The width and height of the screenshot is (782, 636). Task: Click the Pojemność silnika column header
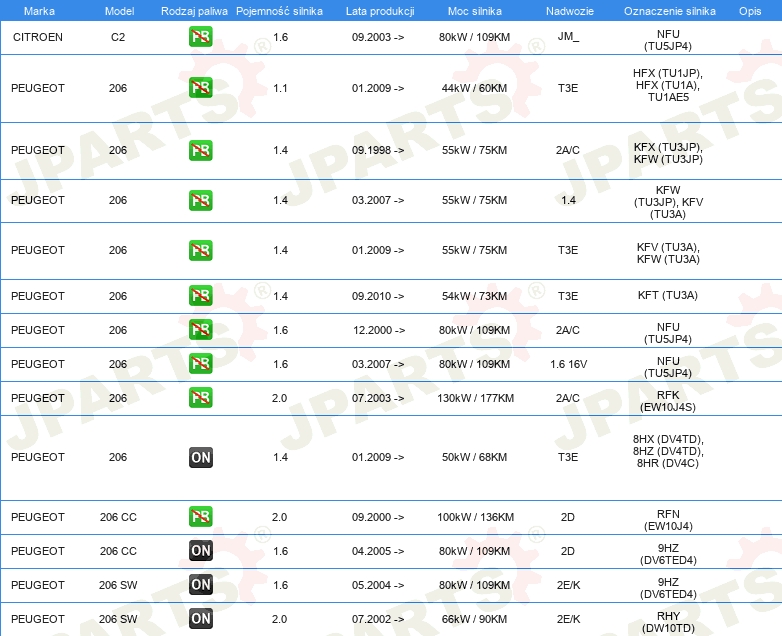[x=279, y=11]
